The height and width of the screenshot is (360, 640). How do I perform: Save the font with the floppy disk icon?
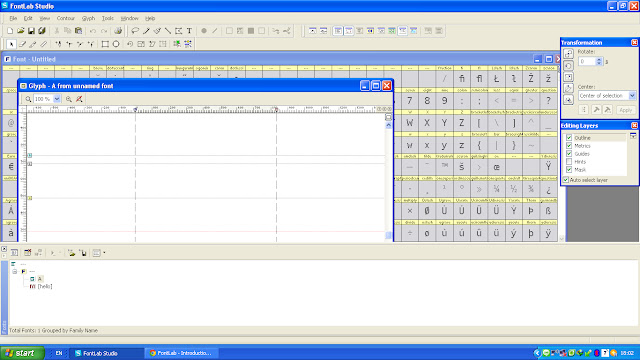click(x=31, y=31)
